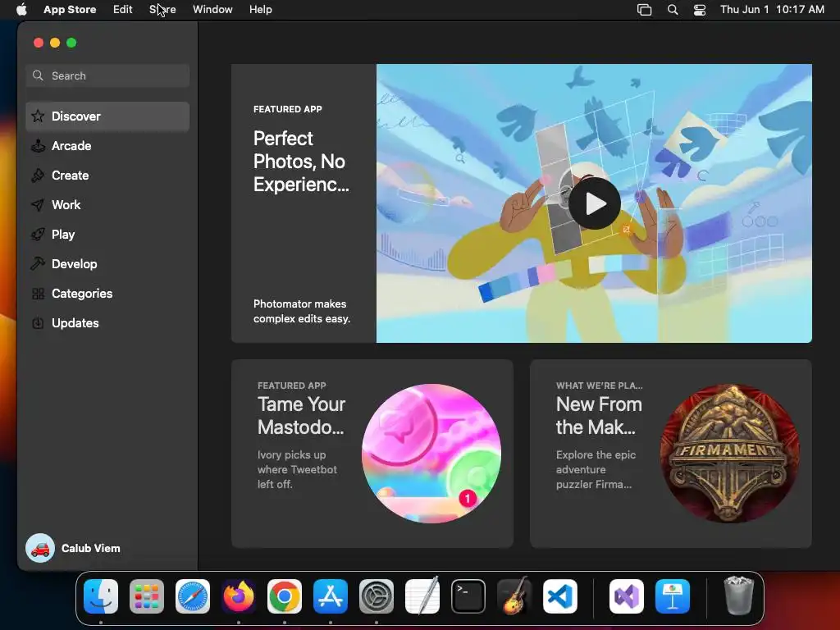Image resolution: width=840 pixels, height=630 pixels.
Task: Open the Help menu
Action: [260, 10]
